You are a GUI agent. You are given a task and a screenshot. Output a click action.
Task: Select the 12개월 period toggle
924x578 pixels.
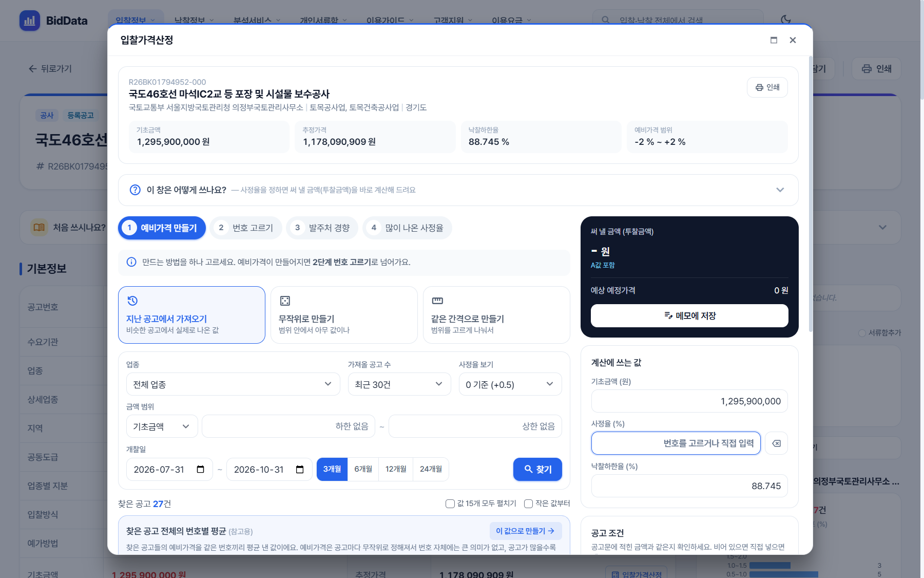point(396,469)
